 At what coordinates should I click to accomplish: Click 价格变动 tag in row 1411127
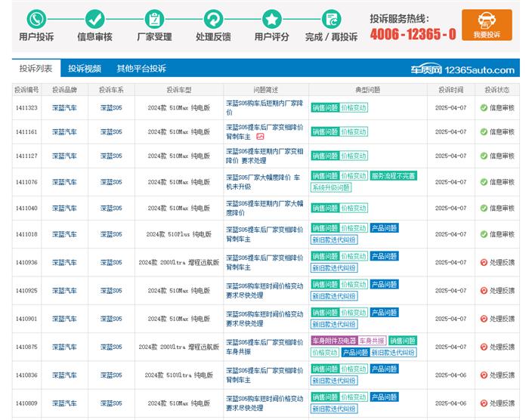[x=353, y=156]
